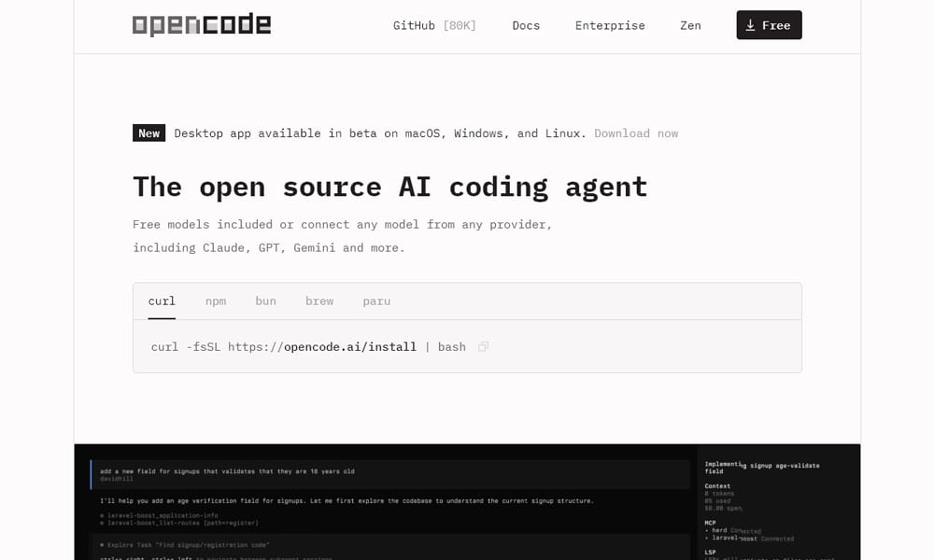The height and width of the screenshot is (560, 934).
Task: Open the Zen menu item
Action: click(x=690, y=25)
